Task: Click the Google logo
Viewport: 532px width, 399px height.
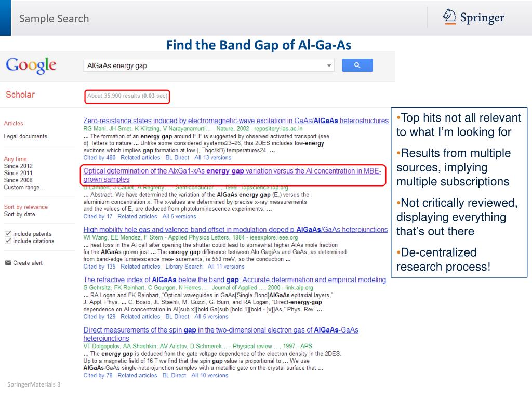Action: [31, 65]
